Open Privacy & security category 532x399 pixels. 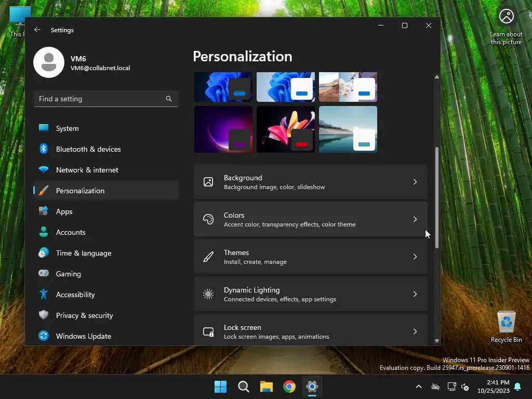[x=106, y=315]
